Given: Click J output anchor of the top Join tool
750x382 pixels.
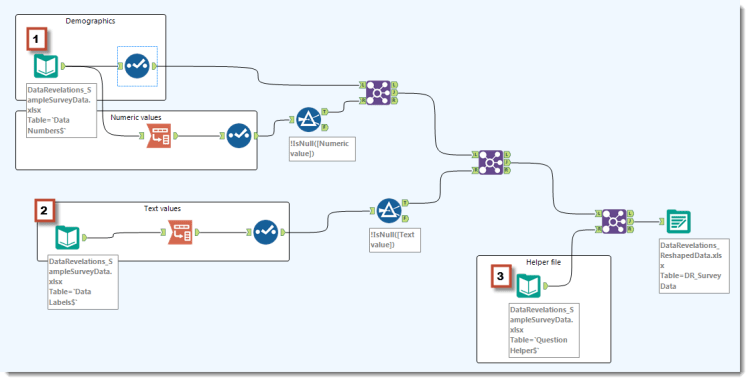Looking at the screenshot, I should (394, 93).
